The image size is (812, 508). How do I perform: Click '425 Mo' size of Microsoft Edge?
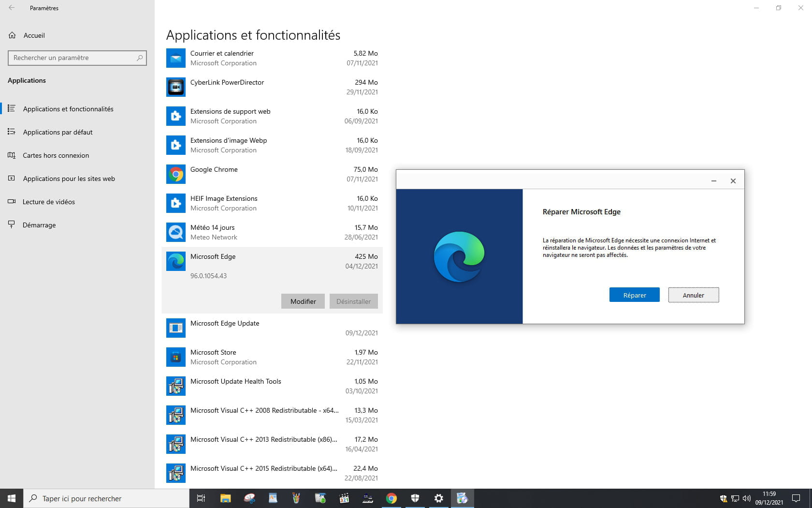366,256
